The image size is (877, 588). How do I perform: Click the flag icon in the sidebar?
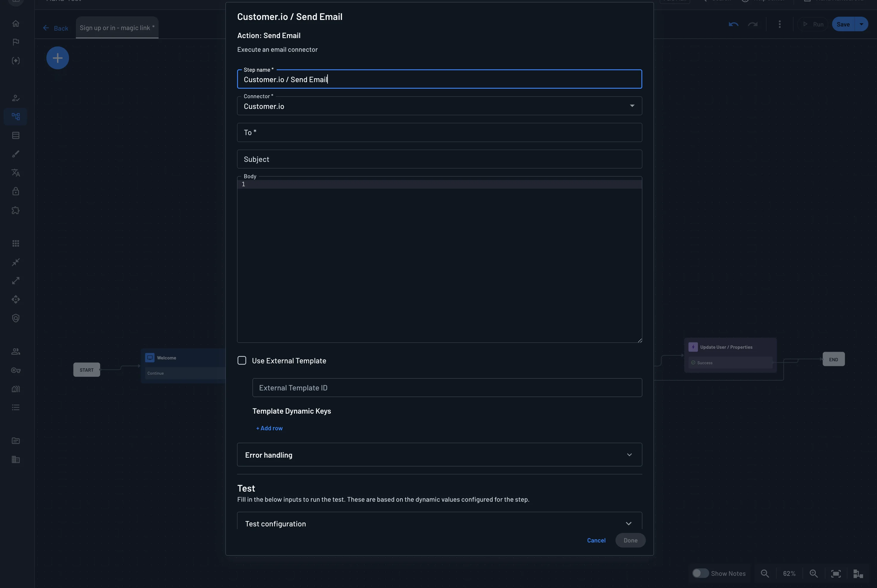[16, 42]
